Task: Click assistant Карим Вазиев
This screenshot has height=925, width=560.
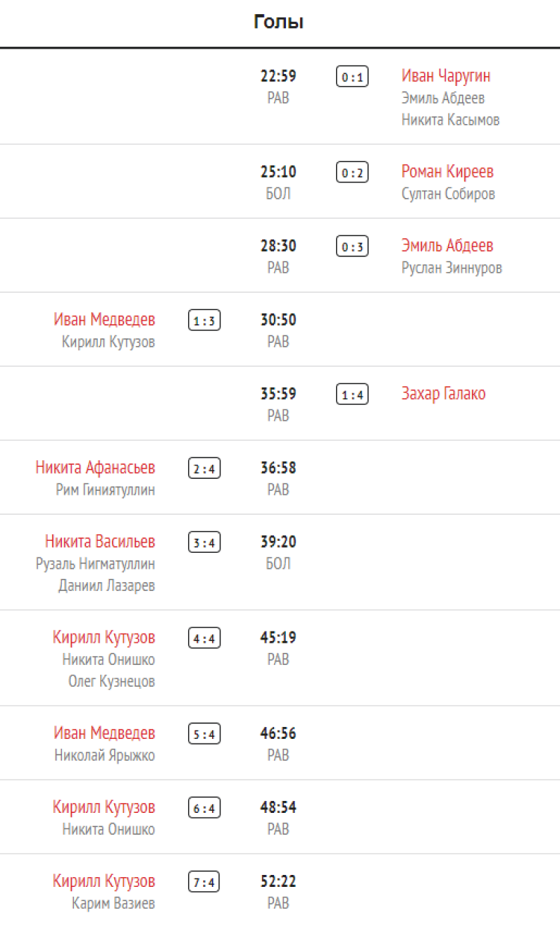Action: (x=113, y=903)
